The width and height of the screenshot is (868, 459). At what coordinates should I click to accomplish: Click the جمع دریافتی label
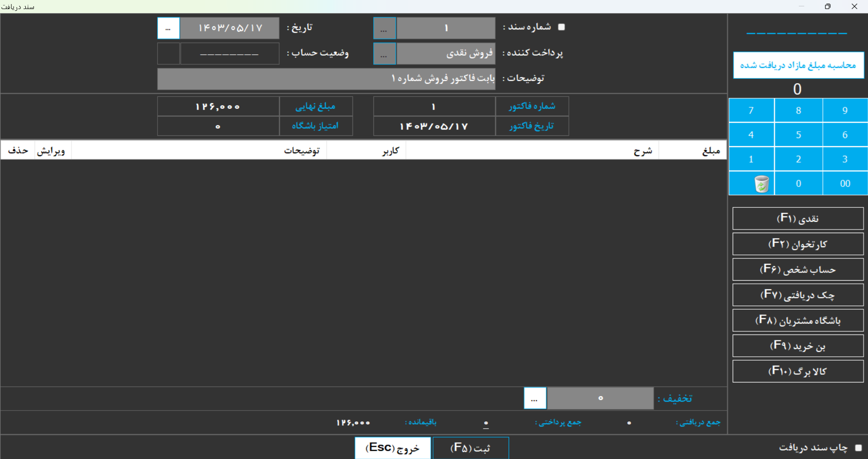click(x=698, y=422)
